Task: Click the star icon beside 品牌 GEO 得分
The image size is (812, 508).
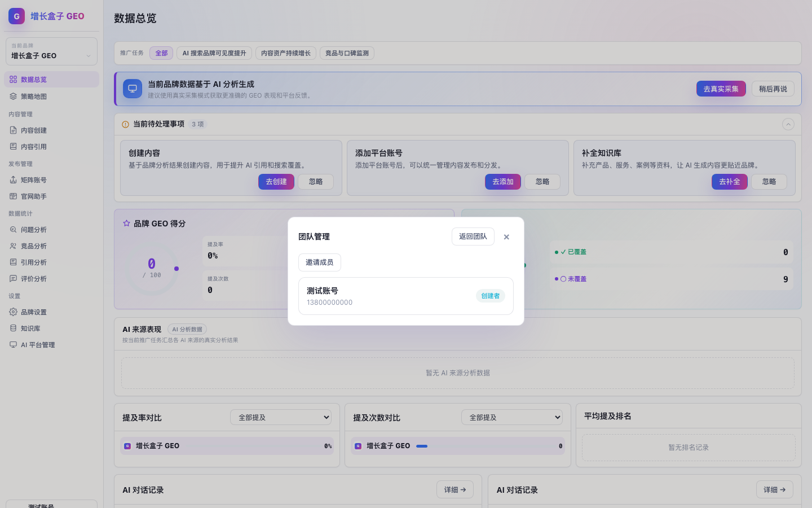Action: pos(126,224)
